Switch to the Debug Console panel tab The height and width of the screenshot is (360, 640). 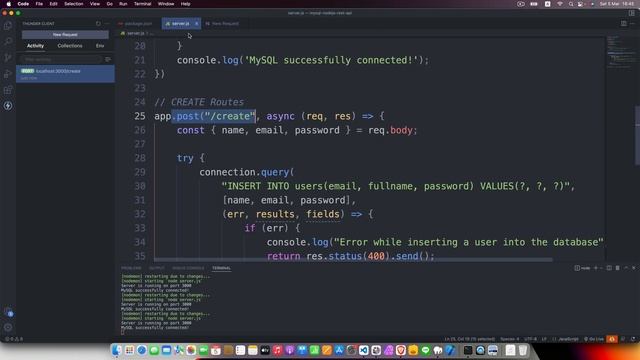[x=188, y=268]
